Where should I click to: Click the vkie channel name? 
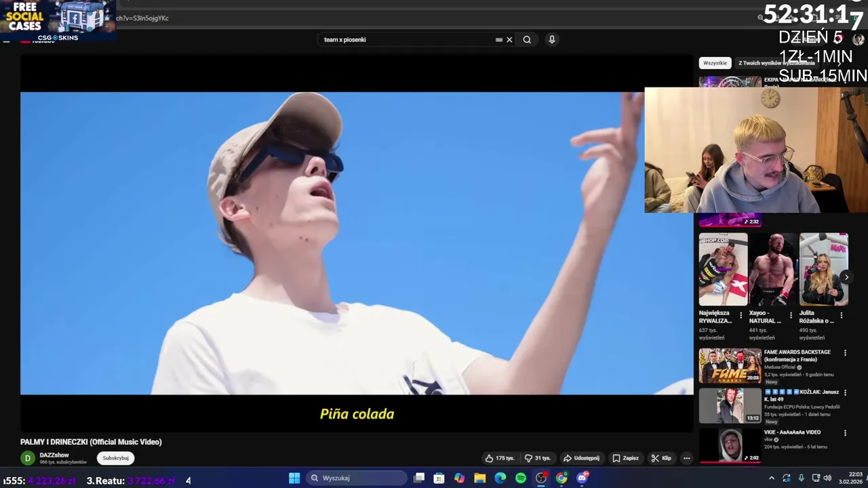768,439
